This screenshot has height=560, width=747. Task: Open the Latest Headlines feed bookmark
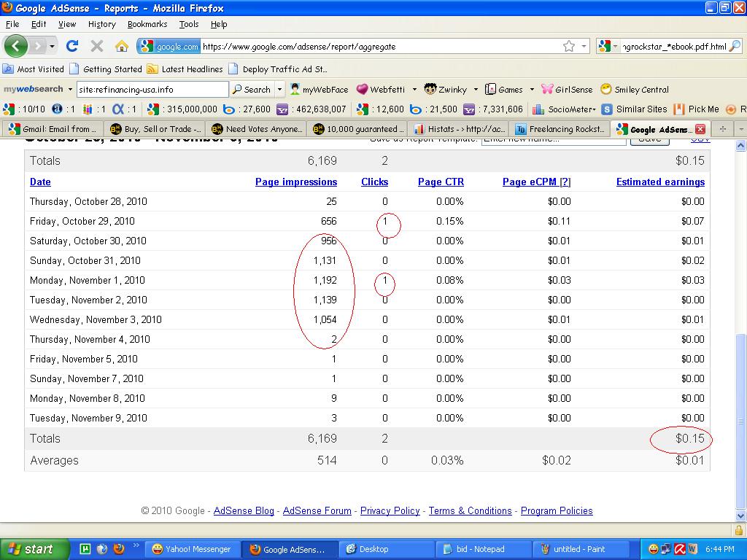point(185,69)
